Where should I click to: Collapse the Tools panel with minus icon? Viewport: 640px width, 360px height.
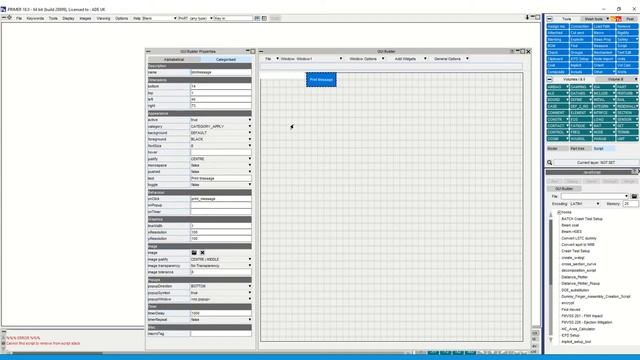pos(549,19)
